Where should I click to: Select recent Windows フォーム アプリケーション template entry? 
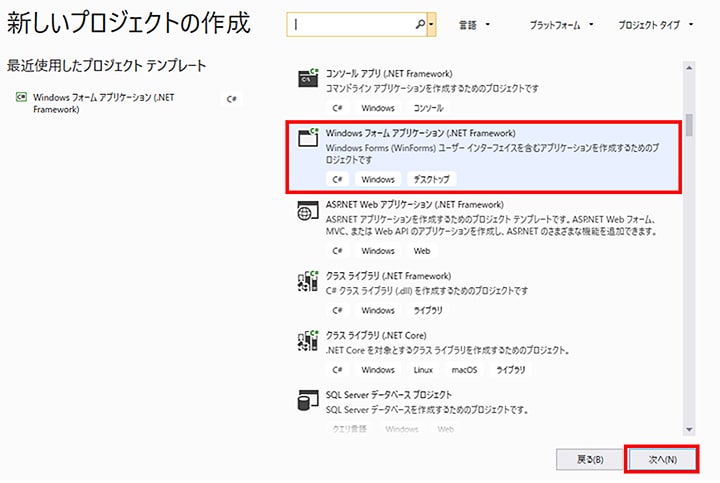click(129, 103)
